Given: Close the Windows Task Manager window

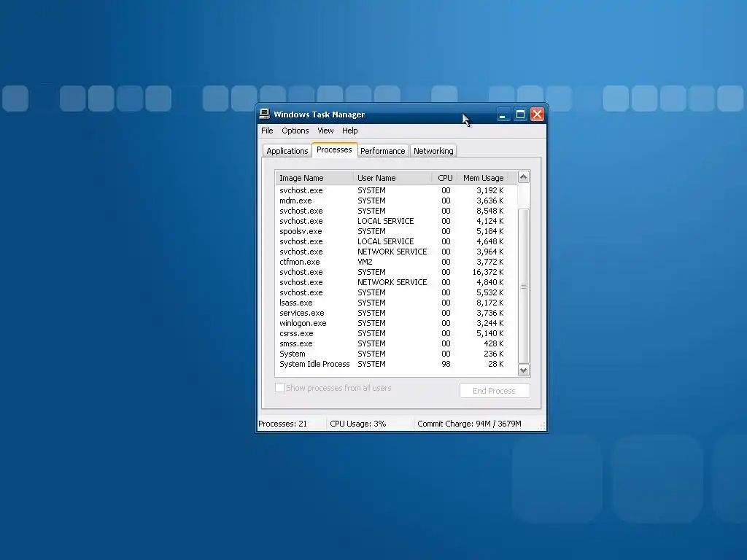Looking at the screenshot, I should click(537, 114).
